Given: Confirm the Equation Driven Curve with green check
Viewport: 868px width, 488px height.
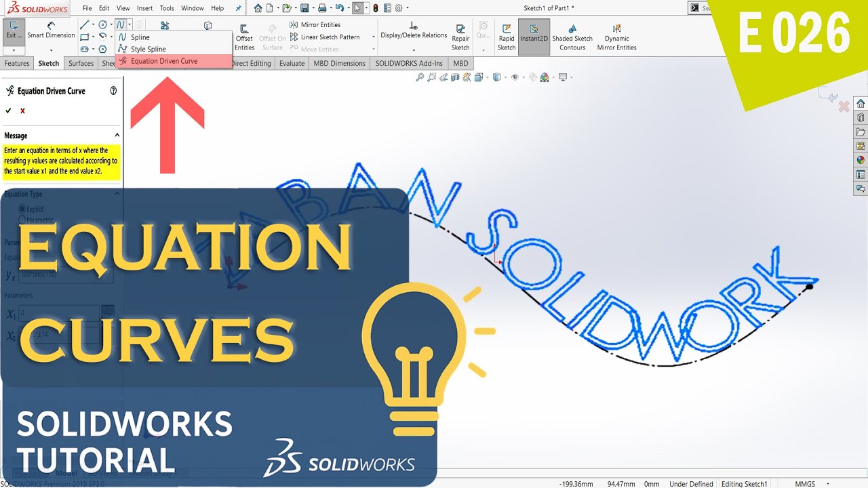Looking at the screenshot, I should pyautogui.click(x=8, y=110).
